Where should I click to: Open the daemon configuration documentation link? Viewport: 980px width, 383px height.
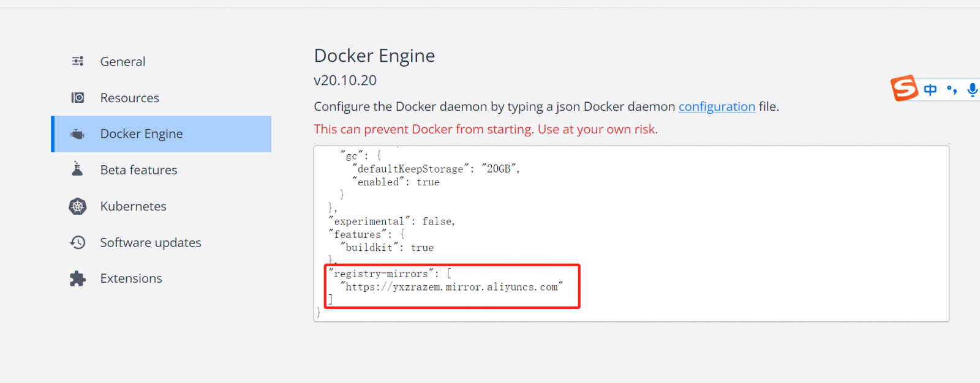[717, 106]
